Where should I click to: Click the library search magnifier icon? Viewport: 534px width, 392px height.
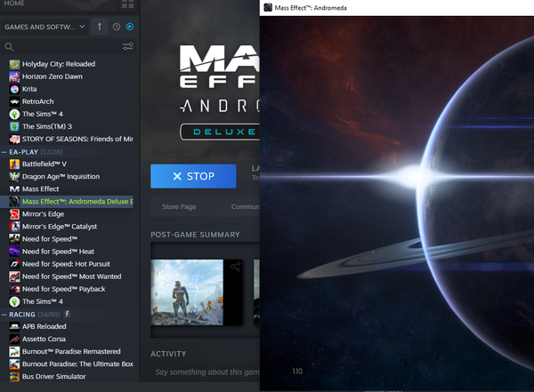tap(9, 47)
